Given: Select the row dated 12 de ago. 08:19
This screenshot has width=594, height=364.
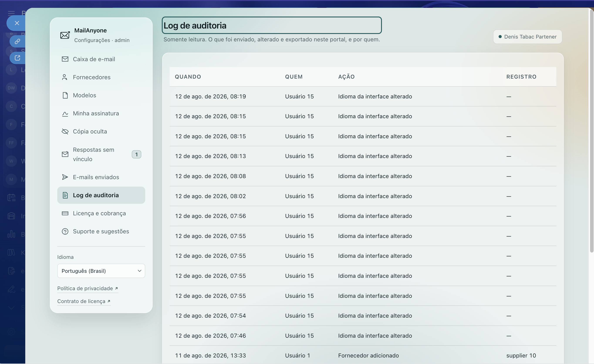Looking at the screenshot, I should coord(363,96).
